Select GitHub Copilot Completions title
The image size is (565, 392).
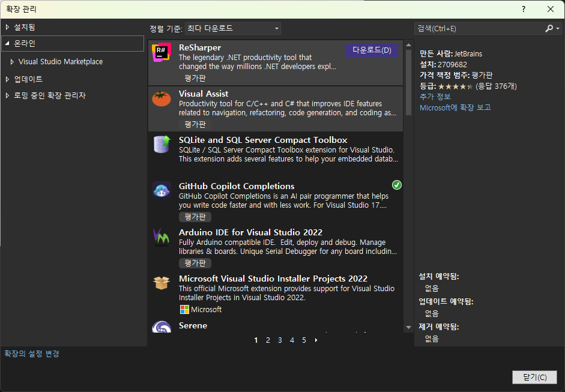[x=237, y=186]
